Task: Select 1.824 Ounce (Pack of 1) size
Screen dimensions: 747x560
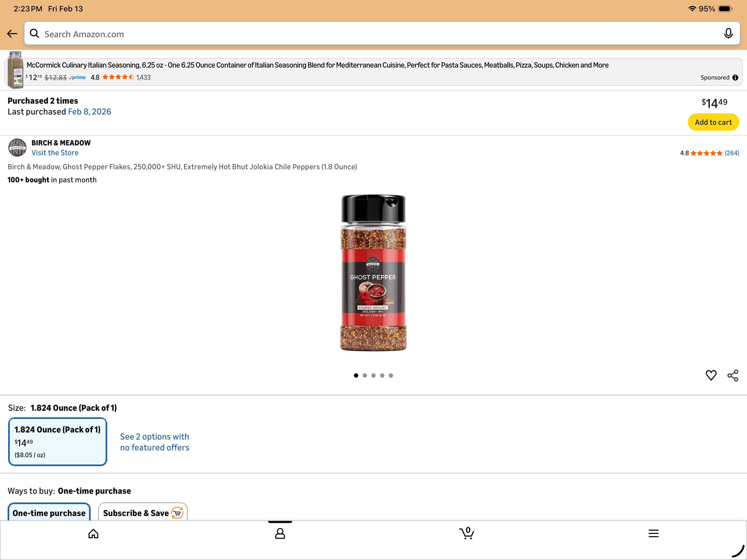Action: [x=58, y=441]
